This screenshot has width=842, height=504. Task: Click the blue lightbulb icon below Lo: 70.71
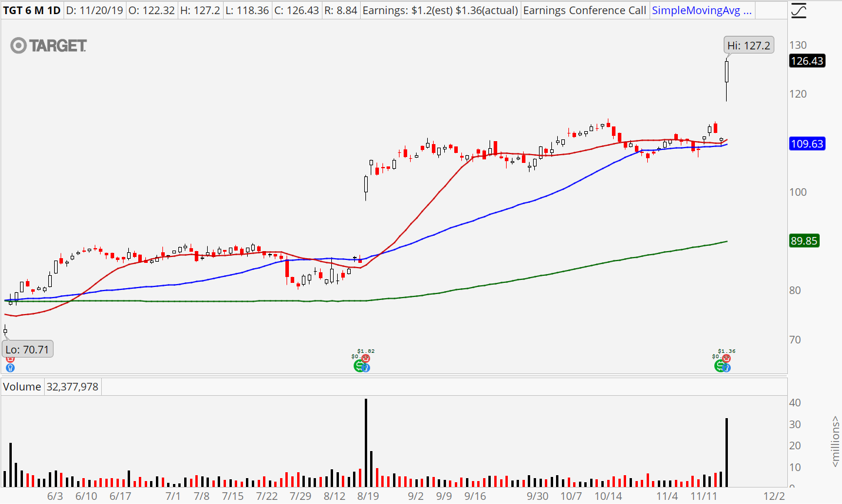point(10,368)
